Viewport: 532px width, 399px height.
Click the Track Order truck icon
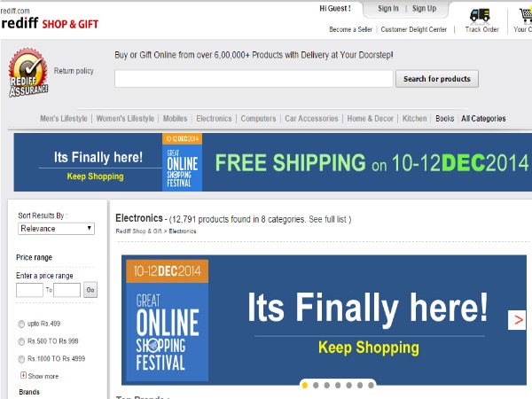[x=480, y=16]
